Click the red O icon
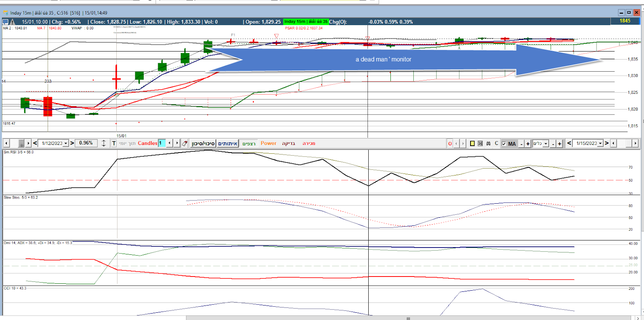This screenshot has height=320, width=644. 450,144
